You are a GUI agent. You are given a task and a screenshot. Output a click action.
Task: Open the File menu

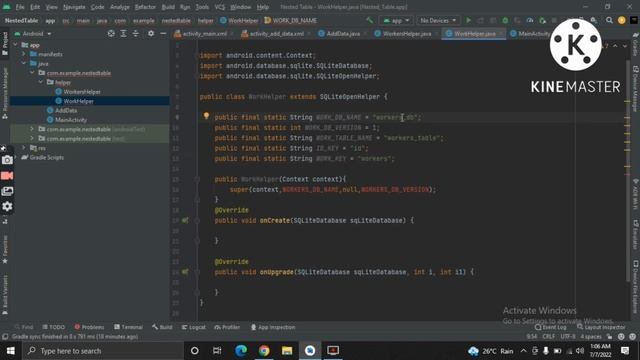(20, 7)
